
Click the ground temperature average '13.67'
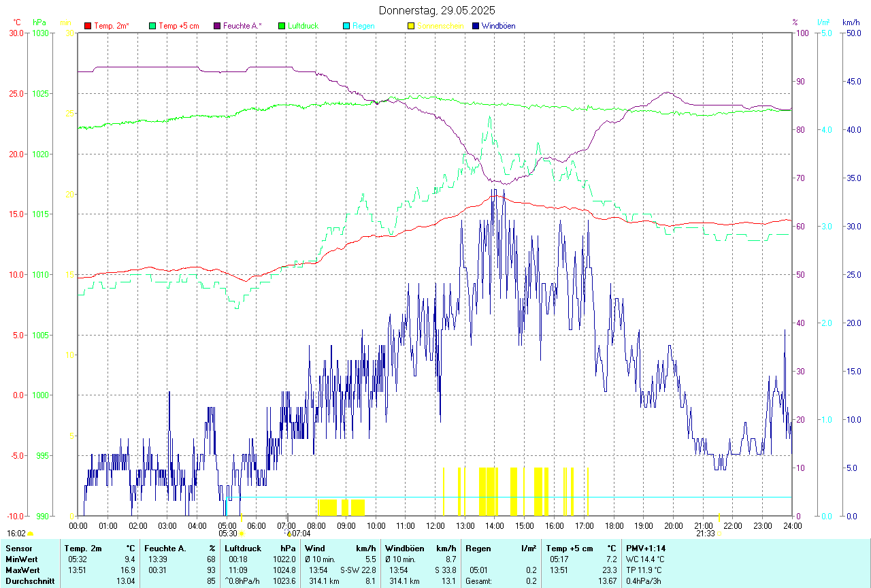point(606,581)
